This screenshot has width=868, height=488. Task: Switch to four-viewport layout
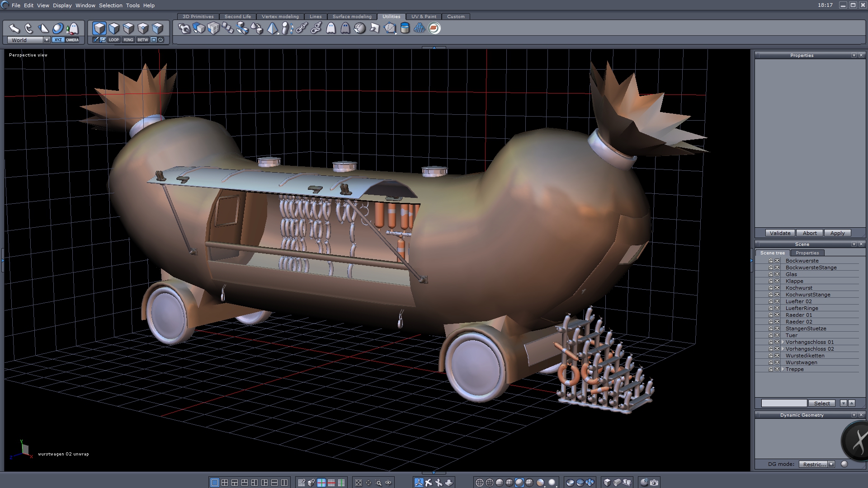point(225,483)
